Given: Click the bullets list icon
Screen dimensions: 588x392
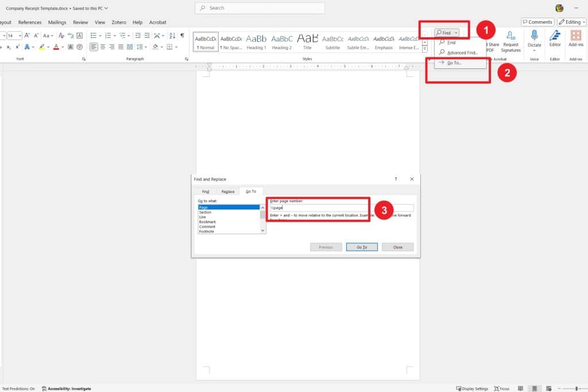Looking at the screenshot, I should (x=94, y=36).
